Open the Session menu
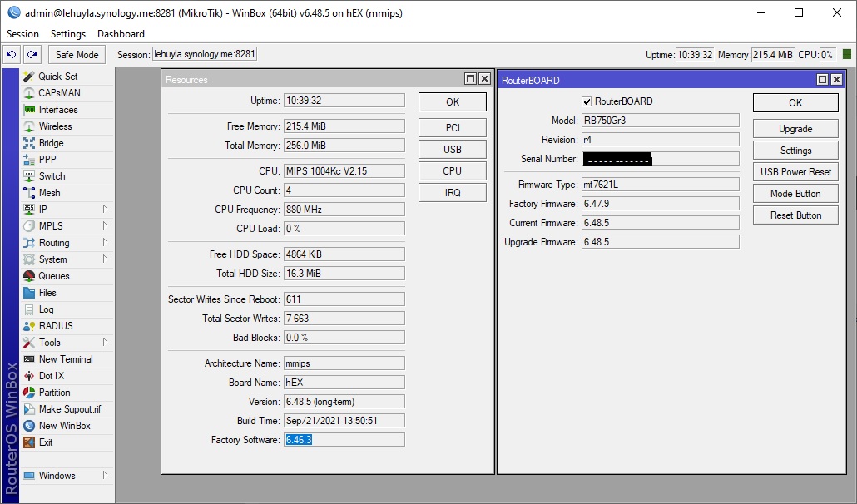 click(22, 33)
